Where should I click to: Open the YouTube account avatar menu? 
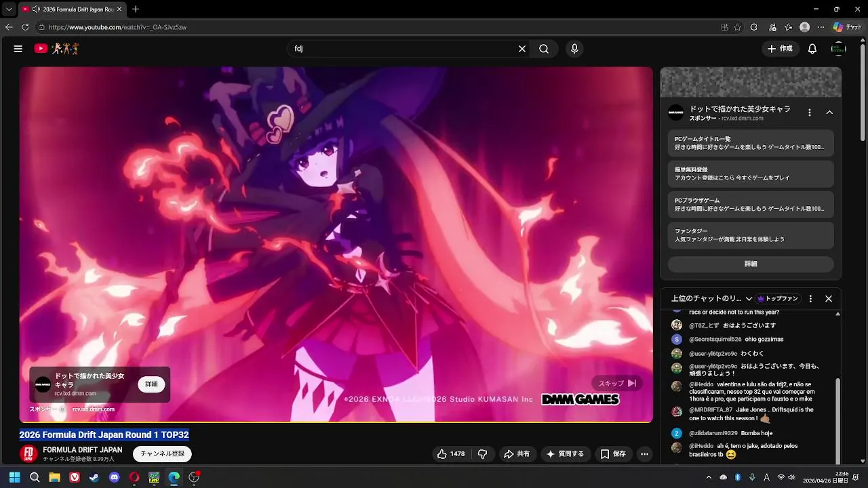point(839,49)
